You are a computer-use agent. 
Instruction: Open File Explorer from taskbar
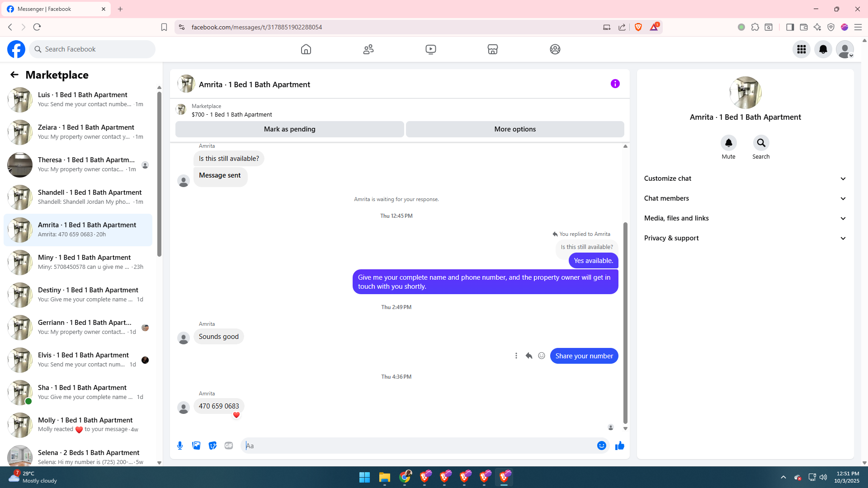(385, 477)
